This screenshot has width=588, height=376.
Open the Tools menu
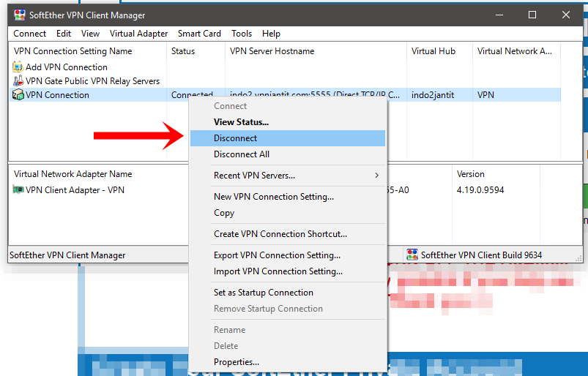pos(242,34)
